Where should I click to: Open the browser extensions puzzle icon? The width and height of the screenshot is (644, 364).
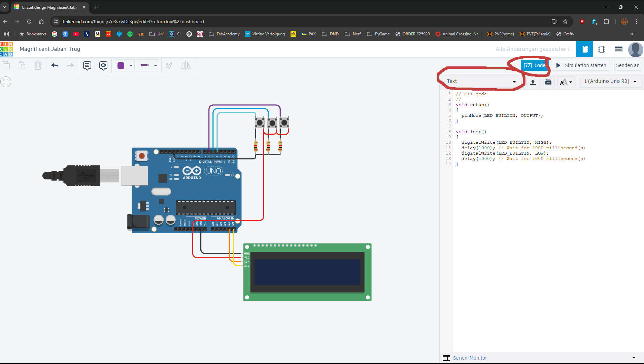606,22
